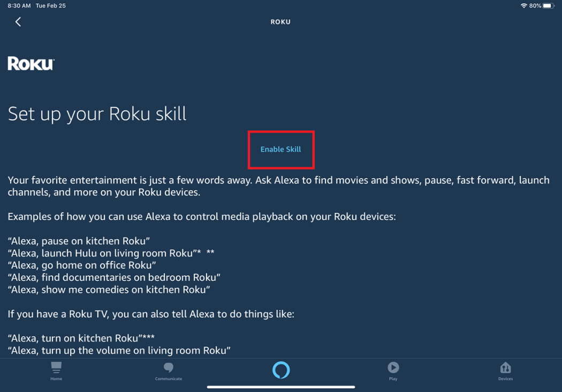The image size is (562, 392).
Task: Click the 8:30 AM clock
Action: [19, 6]
